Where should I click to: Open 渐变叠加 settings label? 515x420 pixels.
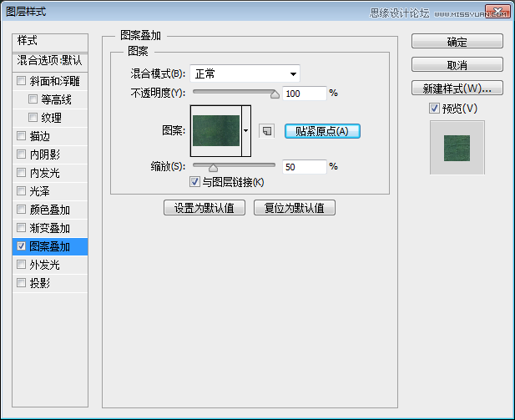(49, 228)
